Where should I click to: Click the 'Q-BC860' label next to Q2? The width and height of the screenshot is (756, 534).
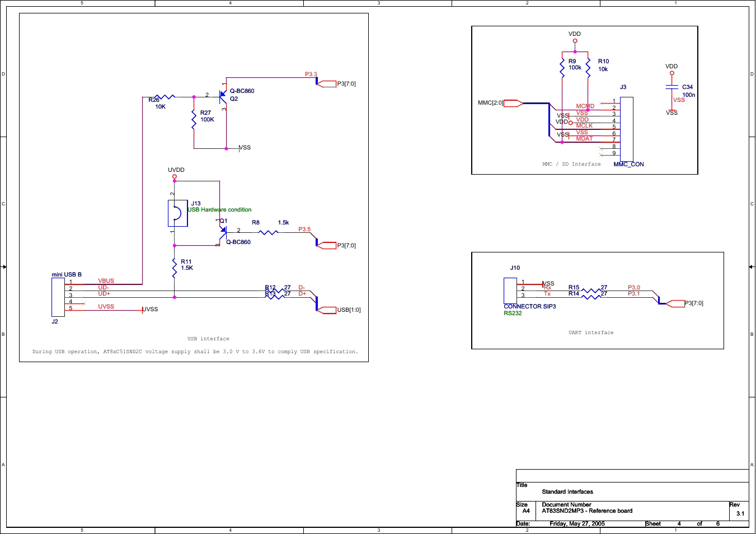coord(242,91)
